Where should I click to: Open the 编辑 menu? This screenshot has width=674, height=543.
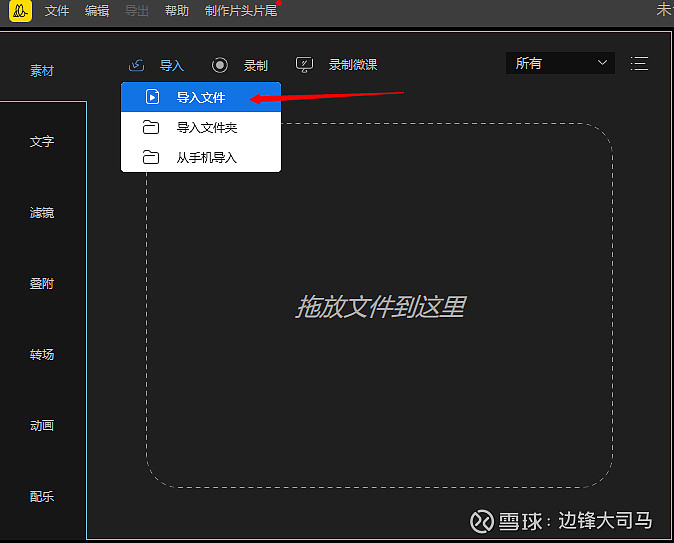pyautogui.click(x=97, y=10)
